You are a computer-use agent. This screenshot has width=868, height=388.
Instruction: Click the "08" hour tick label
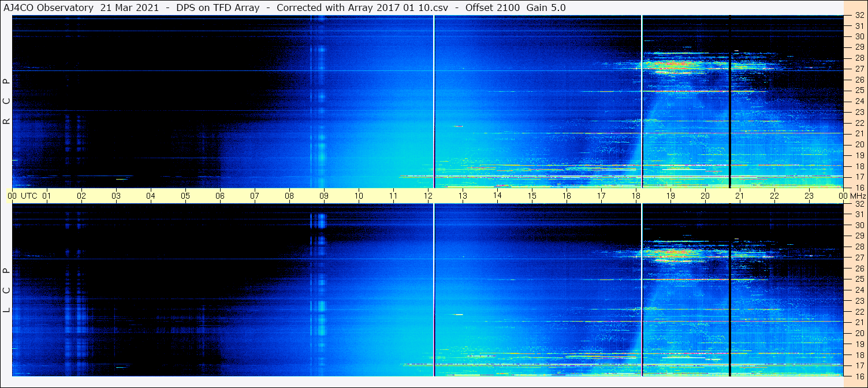[x=289, y=196]
